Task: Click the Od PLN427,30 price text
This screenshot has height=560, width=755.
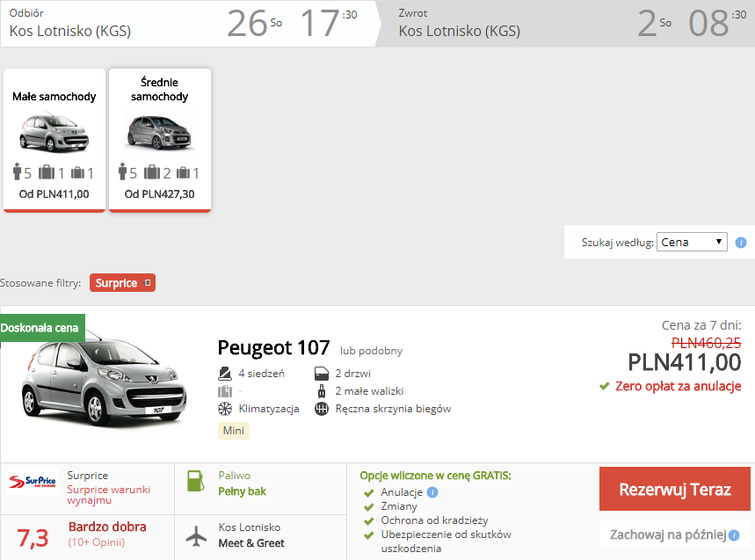Action: pos(159,194)
